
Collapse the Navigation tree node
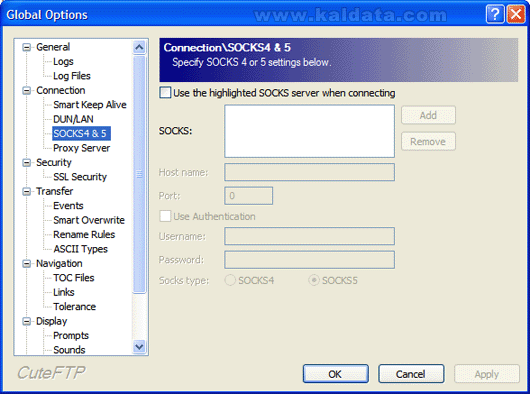(26, 264)
